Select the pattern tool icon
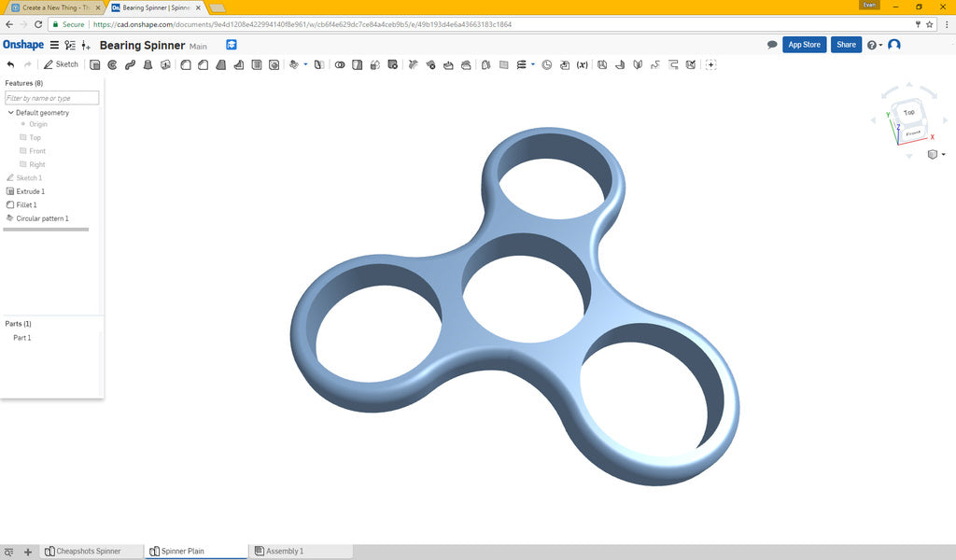Image resolution: width=956 pixels, height=560 pixels. click(x=294, y=64)
